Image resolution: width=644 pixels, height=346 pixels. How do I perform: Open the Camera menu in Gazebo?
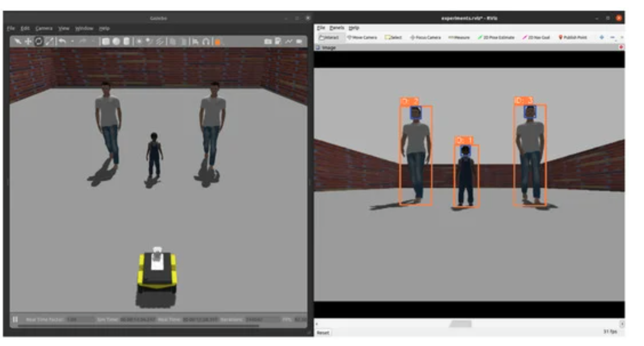(44, 28)
